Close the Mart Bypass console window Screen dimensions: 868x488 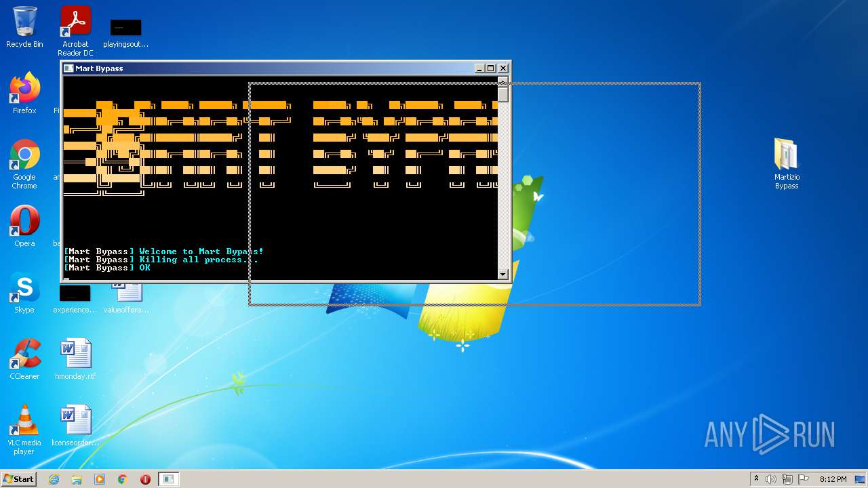point(503,68)
